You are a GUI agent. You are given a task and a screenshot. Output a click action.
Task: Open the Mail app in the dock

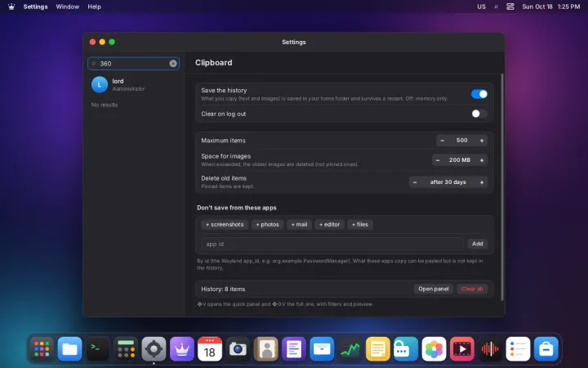[322, 349]
